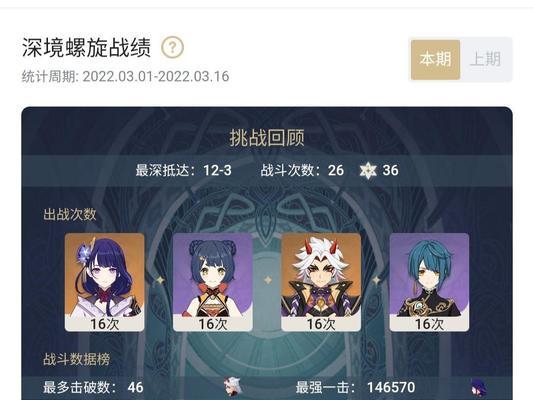Click the 统计周期 date range text
Screen dimensions: 534x400
pyautogui.click(x=125, y=76)
